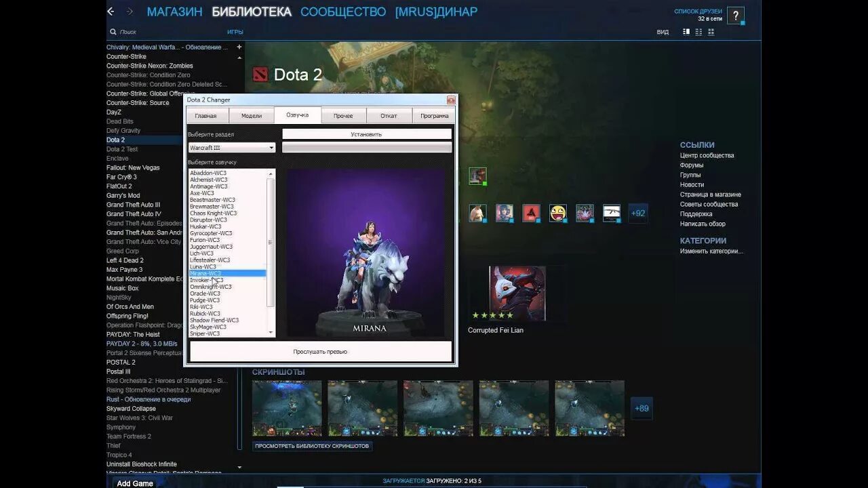Click Написать обзор link

703,224
